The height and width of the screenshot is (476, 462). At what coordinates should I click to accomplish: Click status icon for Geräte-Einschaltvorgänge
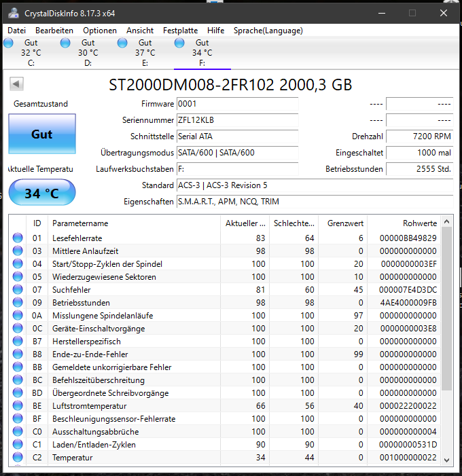[18, 328]
